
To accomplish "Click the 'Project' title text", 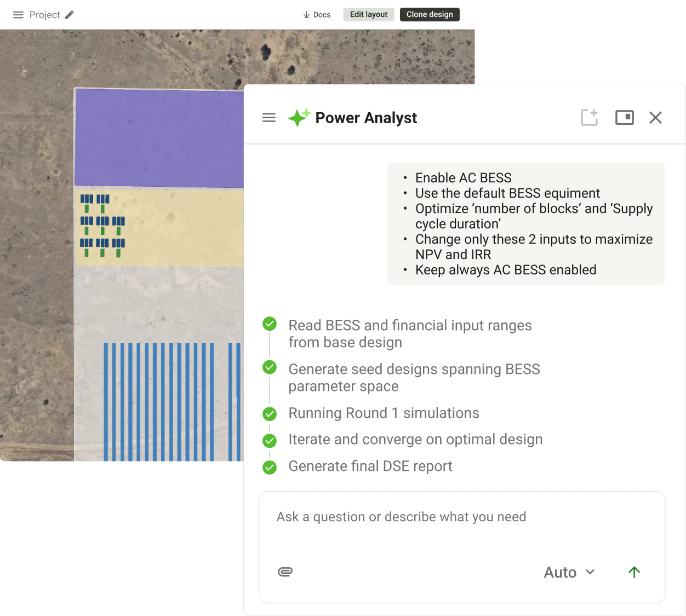I will tap(44, 15).
